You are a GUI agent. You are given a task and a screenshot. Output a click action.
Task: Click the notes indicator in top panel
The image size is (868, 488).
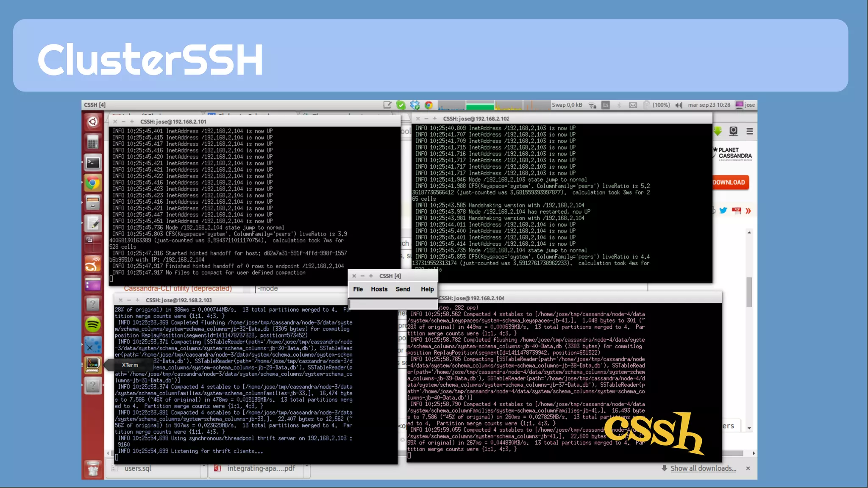tap(387, 105)
